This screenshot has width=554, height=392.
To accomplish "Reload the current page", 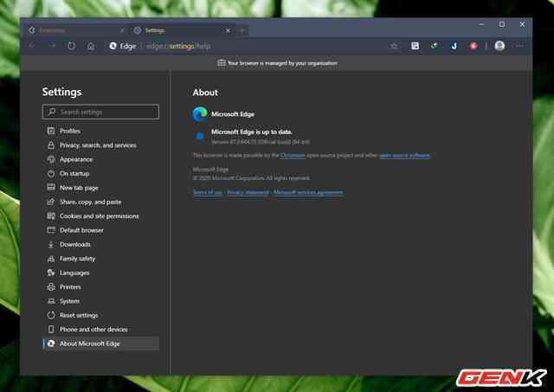I will [71, 46].
